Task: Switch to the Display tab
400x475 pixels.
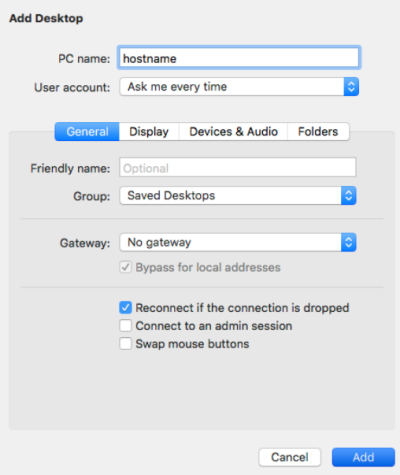Action: click(149, 132)
